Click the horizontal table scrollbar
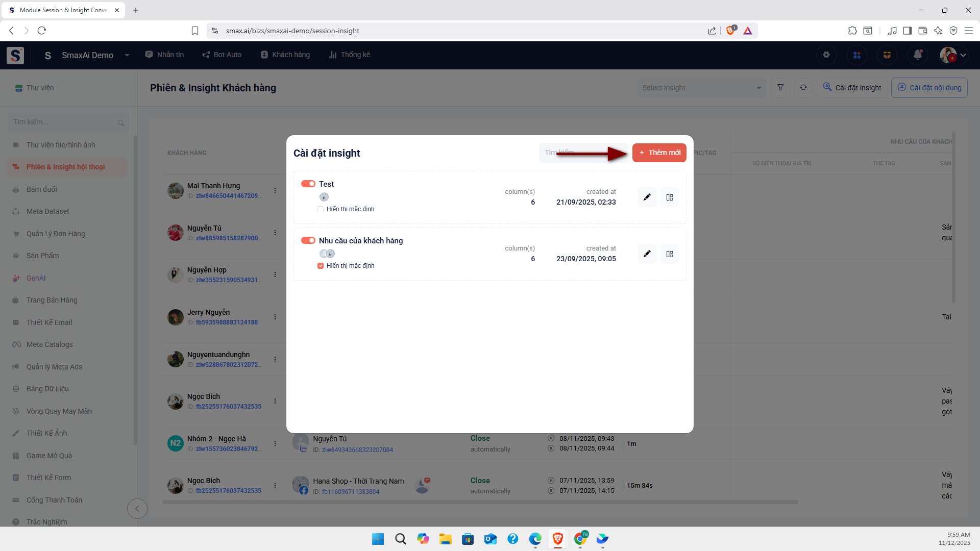 point(480,502)
